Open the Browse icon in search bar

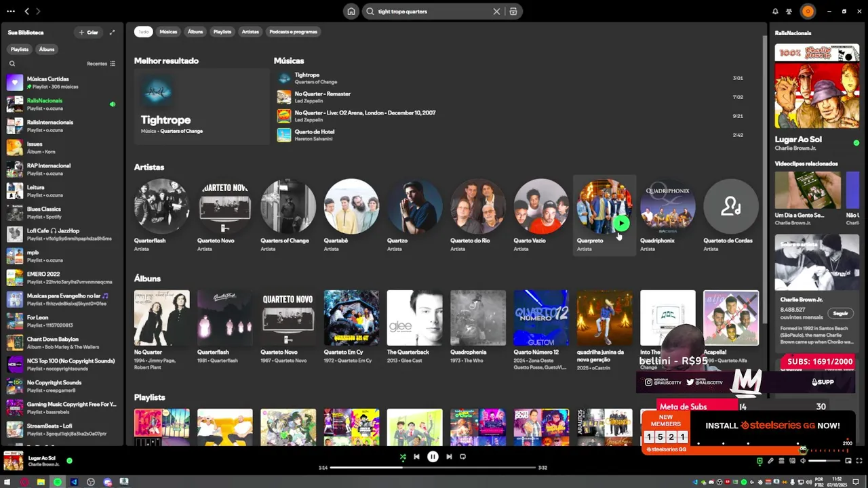pyautogui.click(x=513, y=12)
